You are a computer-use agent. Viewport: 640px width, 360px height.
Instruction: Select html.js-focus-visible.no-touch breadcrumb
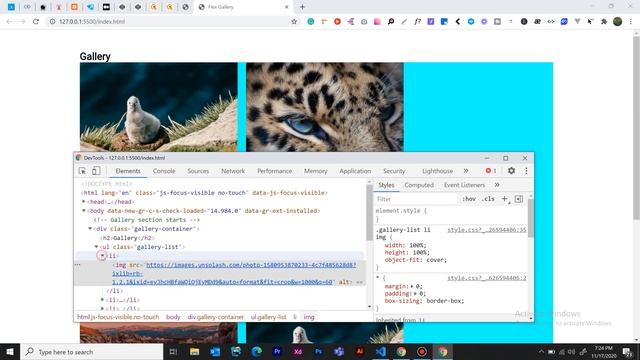tap(118, 317)
